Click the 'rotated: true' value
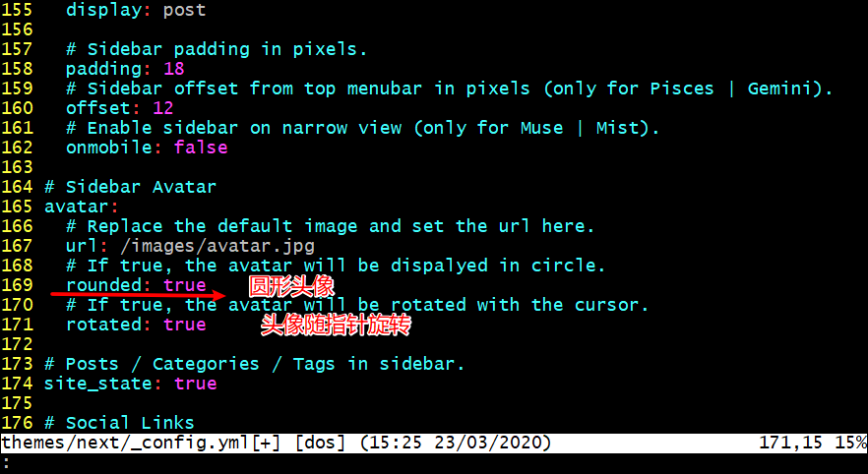 pos(185,325)
